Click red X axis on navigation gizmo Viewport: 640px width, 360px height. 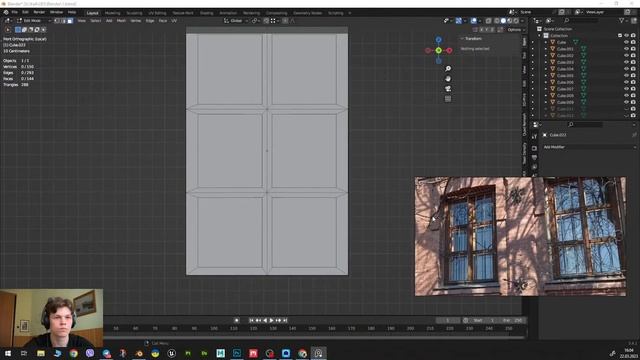(449, 51)
